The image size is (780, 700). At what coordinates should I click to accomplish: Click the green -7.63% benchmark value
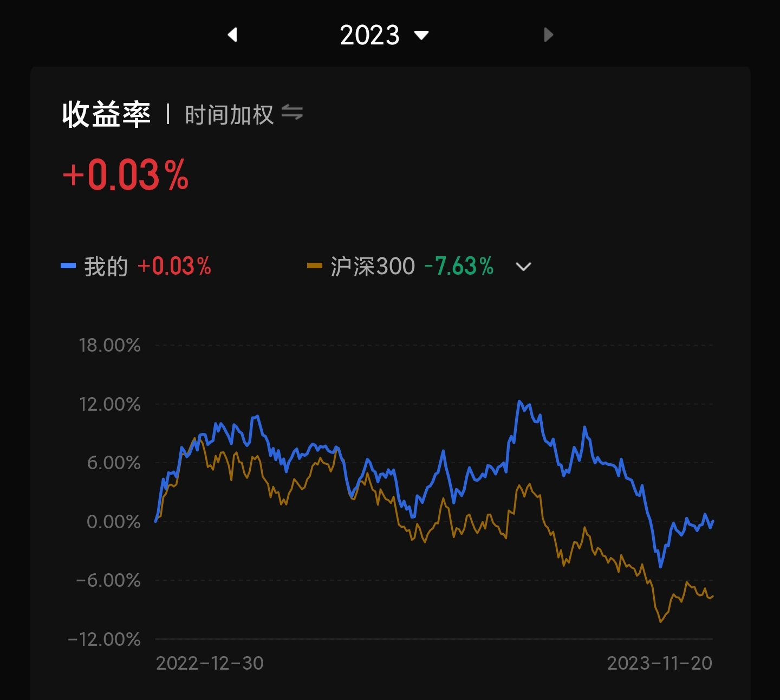tap(459, 267)
